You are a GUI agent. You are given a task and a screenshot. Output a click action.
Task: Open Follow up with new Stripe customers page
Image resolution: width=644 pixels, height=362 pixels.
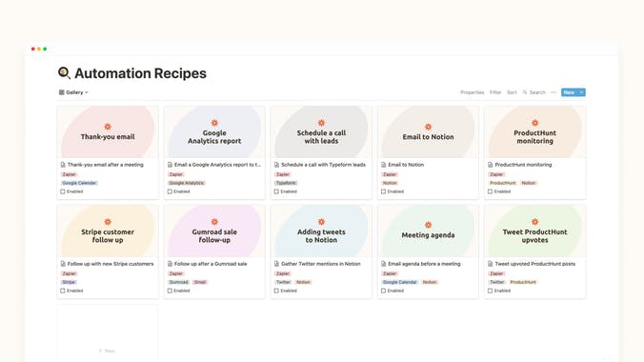[x=111, y=264]
